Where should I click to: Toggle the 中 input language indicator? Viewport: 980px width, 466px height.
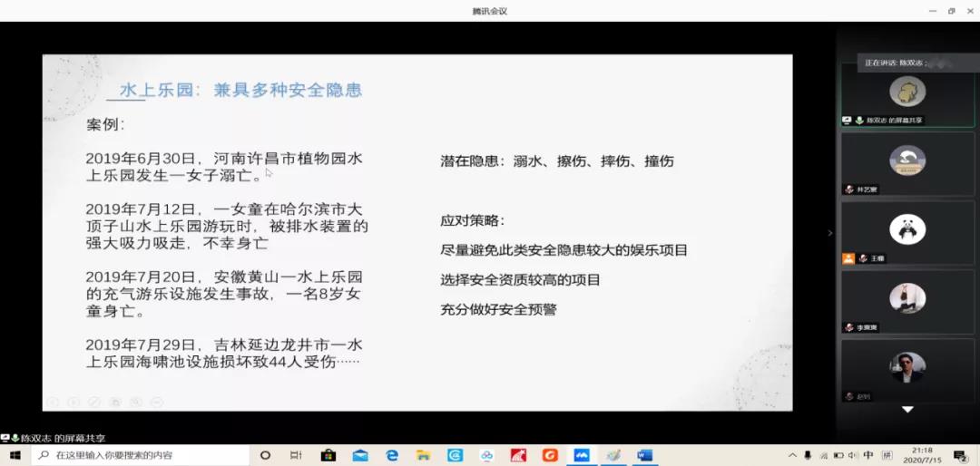tap(868, 455)
